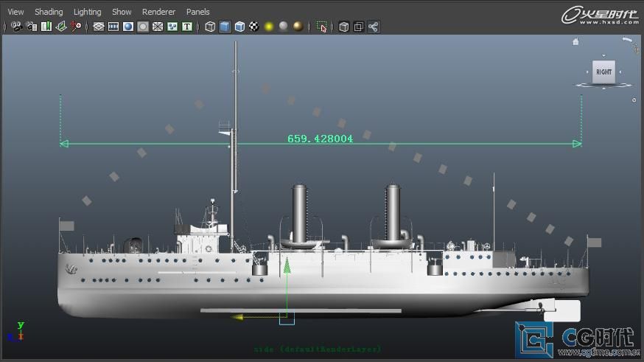644x362 pixels.
Task: Open the Lighting menu
Action: tap(87, 12)
